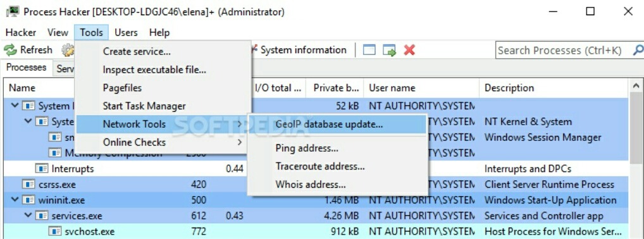The image size is (644, 239).
Task: Collapse the wininit.exe tree node
Action: [15, 200]
